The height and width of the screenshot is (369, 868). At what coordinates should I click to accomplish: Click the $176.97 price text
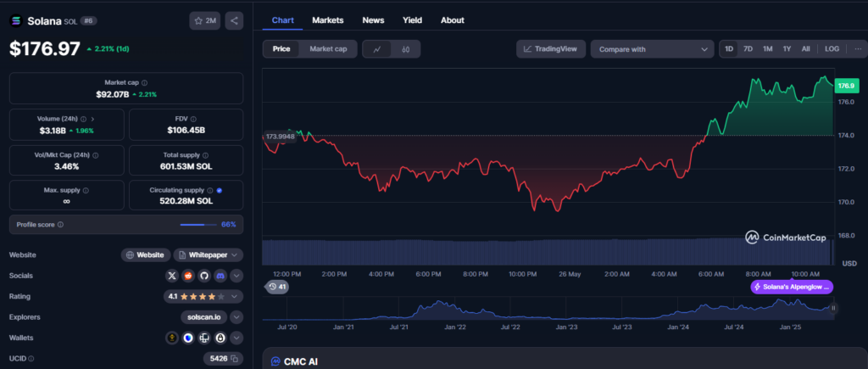[x=45, y=48]
